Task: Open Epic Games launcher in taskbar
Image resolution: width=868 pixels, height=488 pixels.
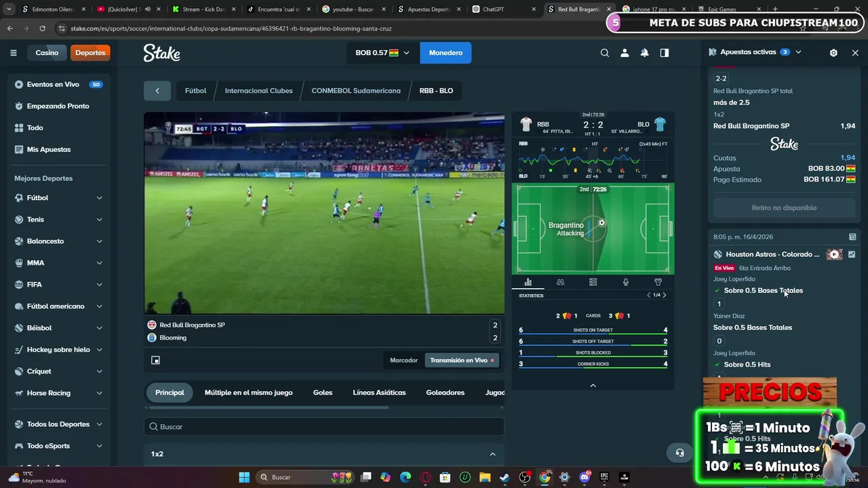Action: [604, 477]
